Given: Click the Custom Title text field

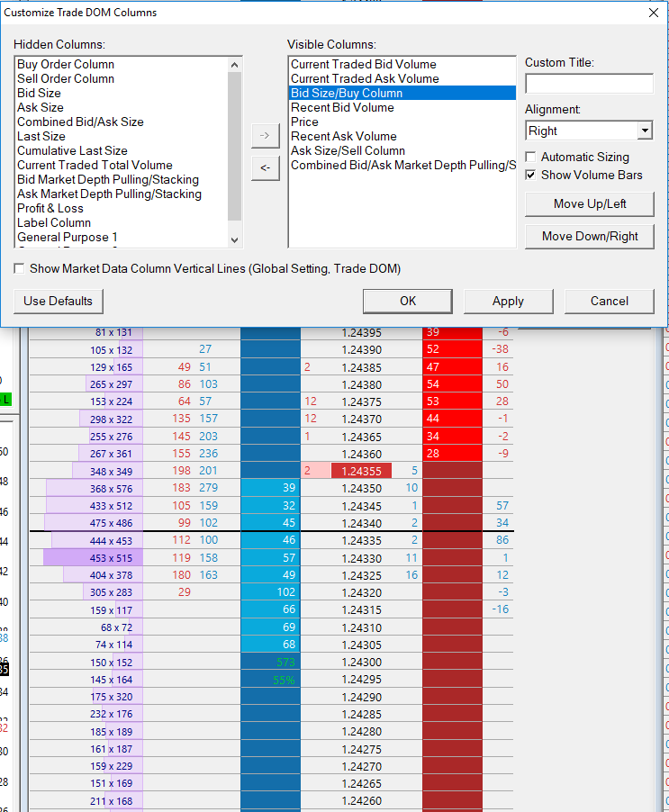Looking at the screenshot, I should pos(589,84).
